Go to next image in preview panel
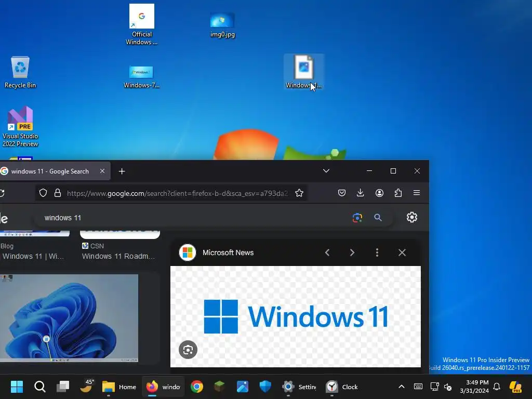The height and width of the screenshot is (399, 532). coord(352,252)
